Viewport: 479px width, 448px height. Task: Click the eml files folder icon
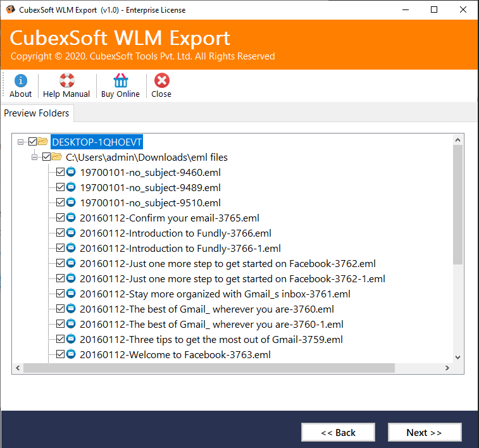[57, 157]
